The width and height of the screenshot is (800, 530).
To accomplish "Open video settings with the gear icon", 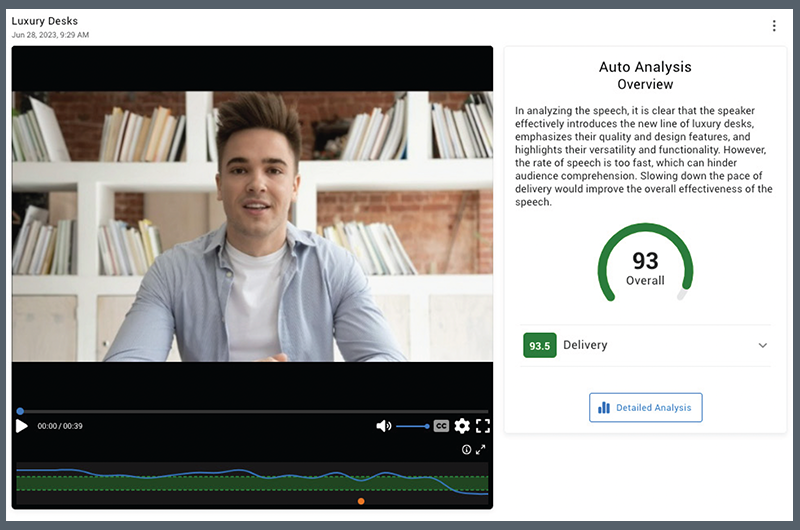I will (462, 426).
